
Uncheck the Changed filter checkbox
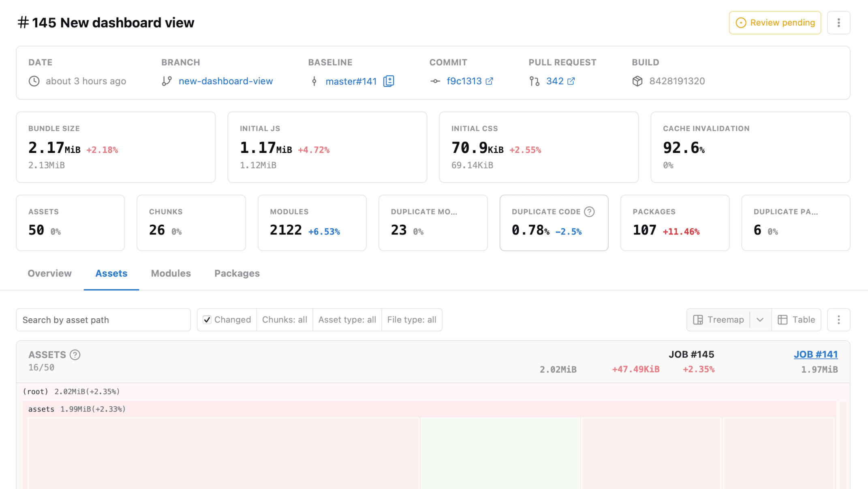pyautogui.click(x=207, y=320)
